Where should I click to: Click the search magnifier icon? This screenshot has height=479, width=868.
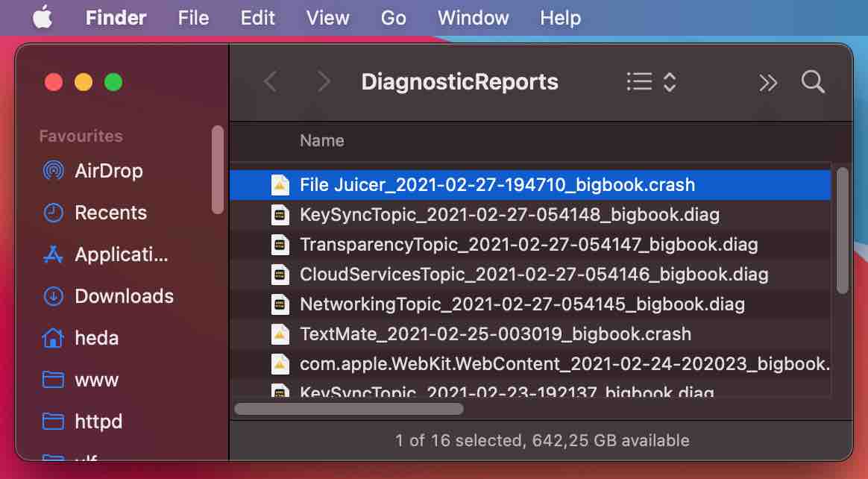pos(813,82)
